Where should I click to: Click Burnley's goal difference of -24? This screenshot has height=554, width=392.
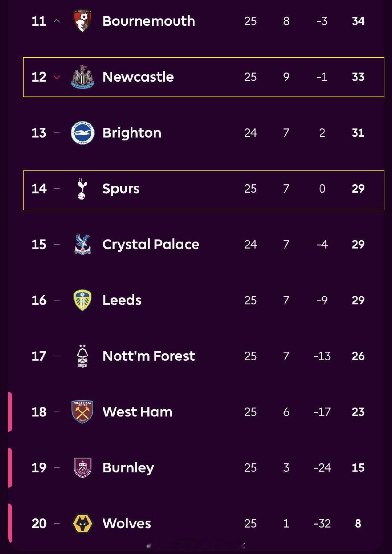click(x=322, y=468)
